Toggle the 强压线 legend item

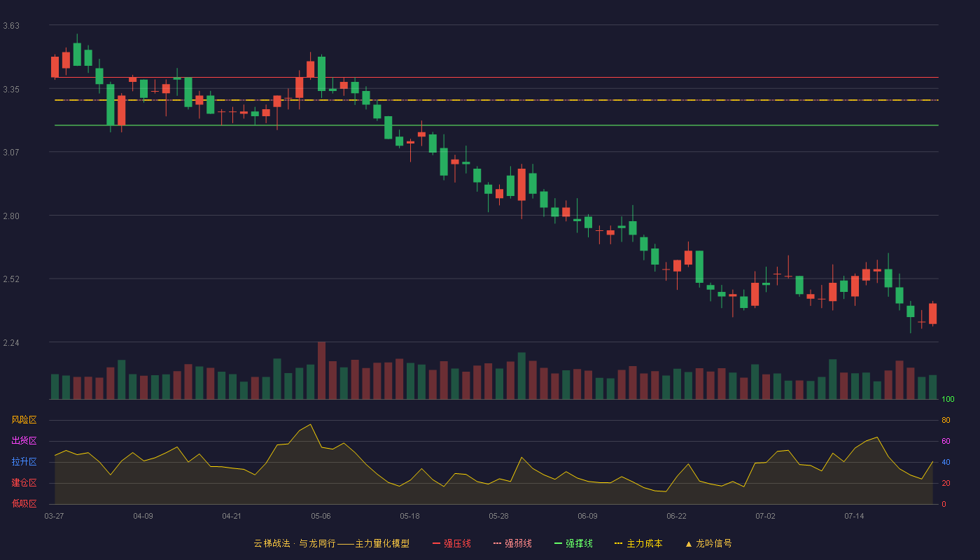tap(451, 543)
